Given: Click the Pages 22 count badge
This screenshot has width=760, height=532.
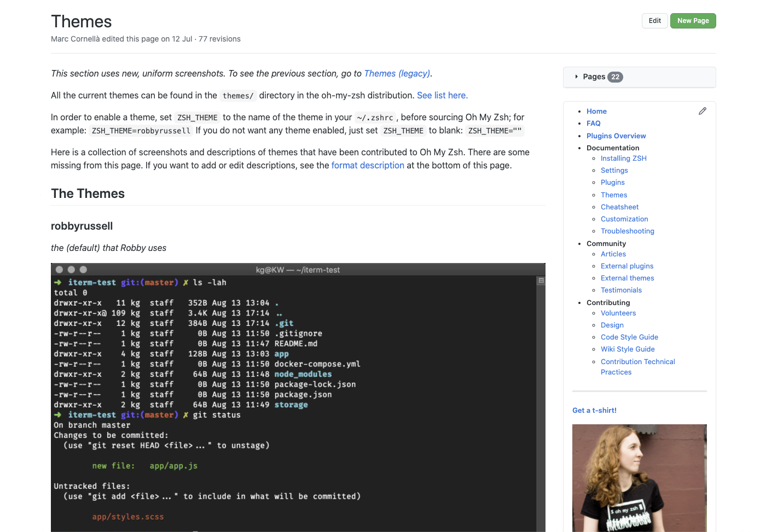Looking at the screenshot, I should (616, 77).
